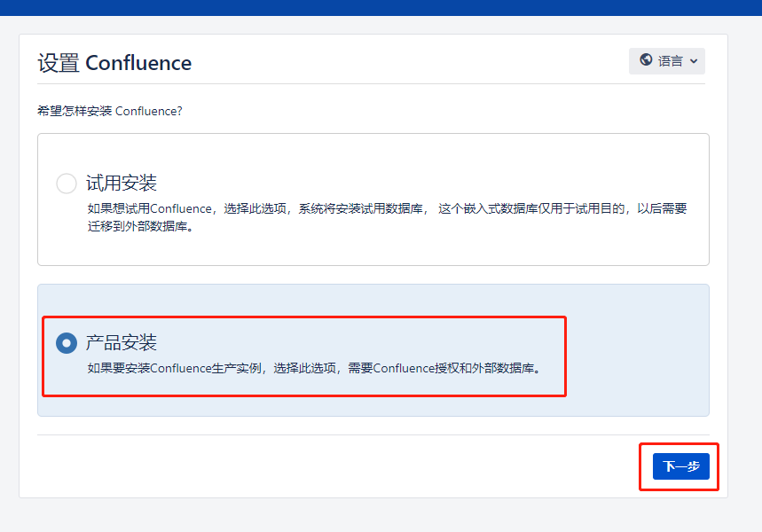Click the 下一步 (Next) button
The height and width of the screenshot is (532, 762).
[x=679, y=465]
